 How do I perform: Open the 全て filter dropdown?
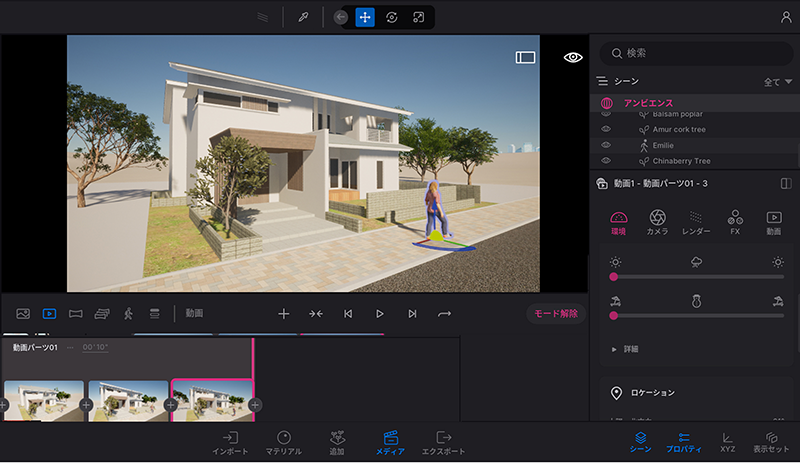pos(778,81)
